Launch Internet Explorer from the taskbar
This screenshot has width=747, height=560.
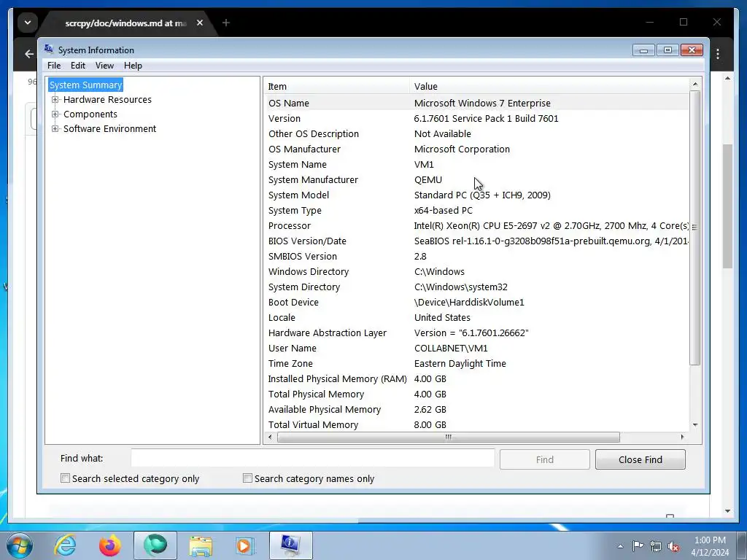pyautogui.click(x=65, y=545)
